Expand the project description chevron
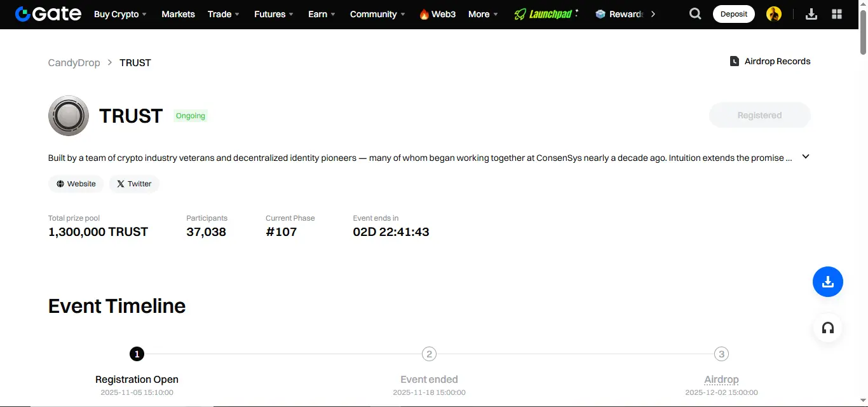The height and width of the screenshot is (407, 868). point(805,156)
